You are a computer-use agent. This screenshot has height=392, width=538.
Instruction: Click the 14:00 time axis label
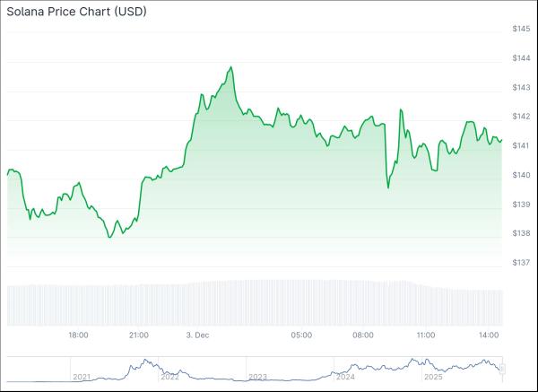point(489,335)
